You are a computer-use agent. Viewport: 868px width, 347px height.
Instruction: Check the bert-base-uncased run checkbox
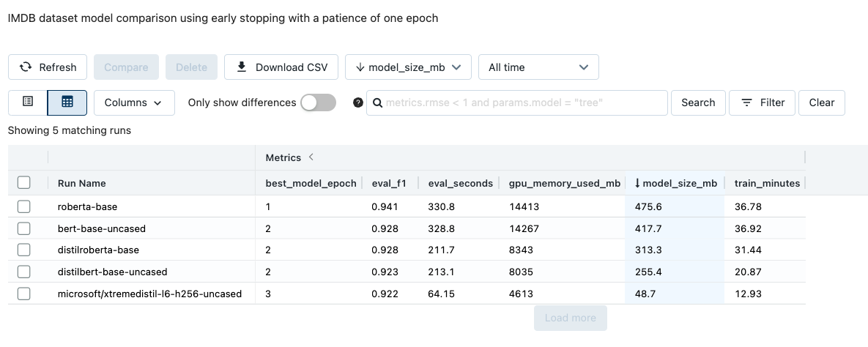(x=23, y=228)
